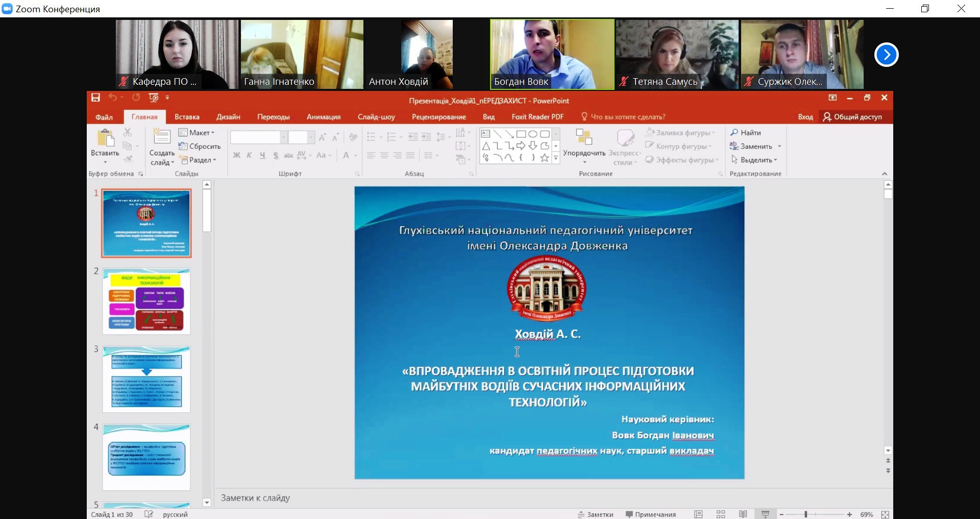
Task: Toggle the Примечания comments pane
Action: tap(651, 514)
